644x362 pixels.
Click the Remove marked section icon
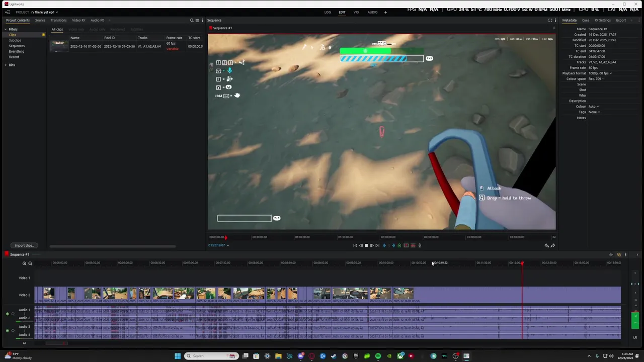406,245
